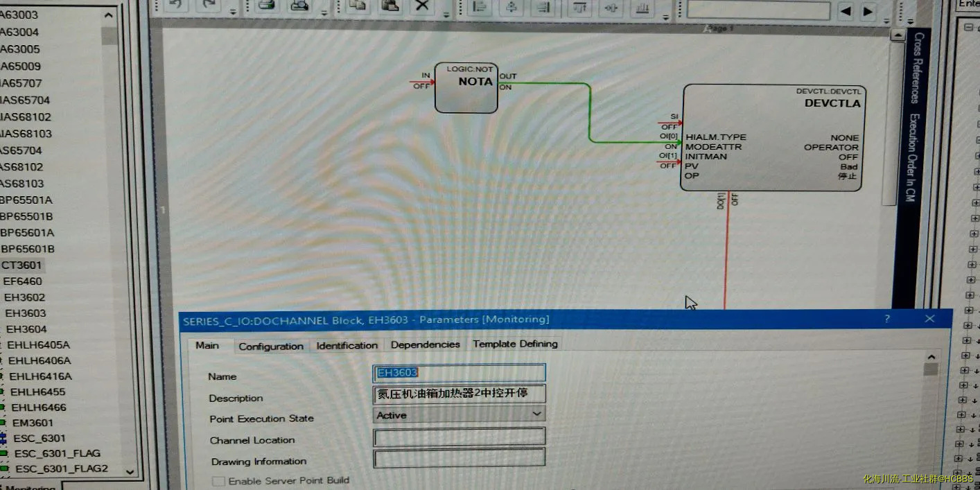
Task: Open the Point Execution State dropdown
Action: pyautogui.click(x=536, y=414)
